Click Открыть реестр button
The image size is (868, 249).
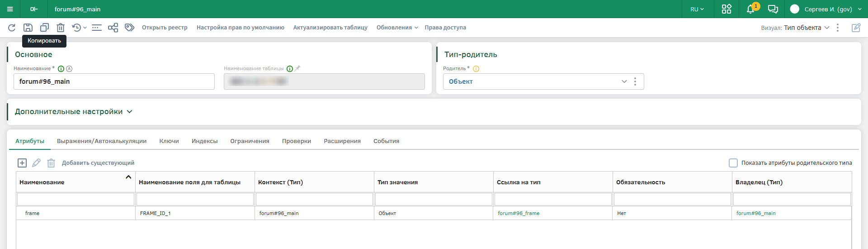click(165, 28)
